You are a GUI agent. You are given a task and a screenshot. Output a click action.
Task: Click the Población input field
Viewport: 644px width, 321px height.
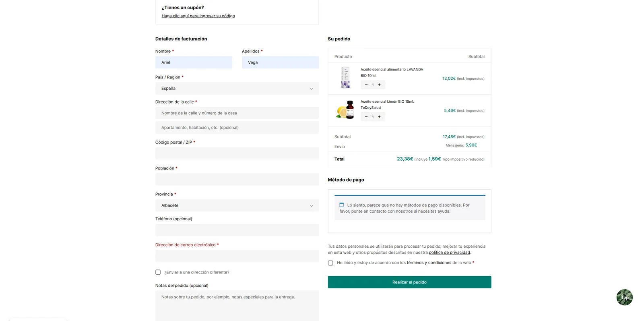(237, 179)
